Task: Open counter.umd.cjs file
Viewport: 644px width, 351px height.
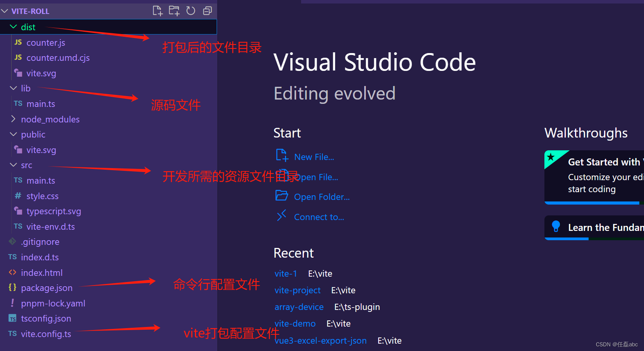Action: click(58, 58)
